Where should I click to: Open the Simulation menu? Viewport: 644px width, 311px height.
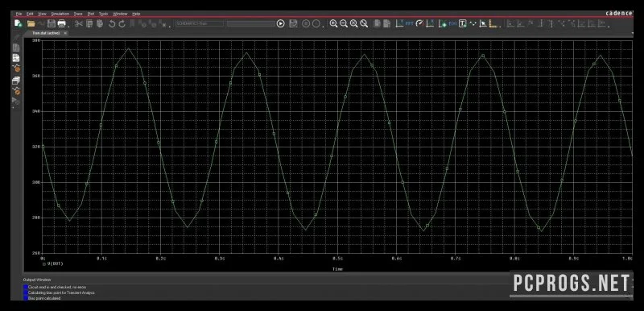coord(60,14)
